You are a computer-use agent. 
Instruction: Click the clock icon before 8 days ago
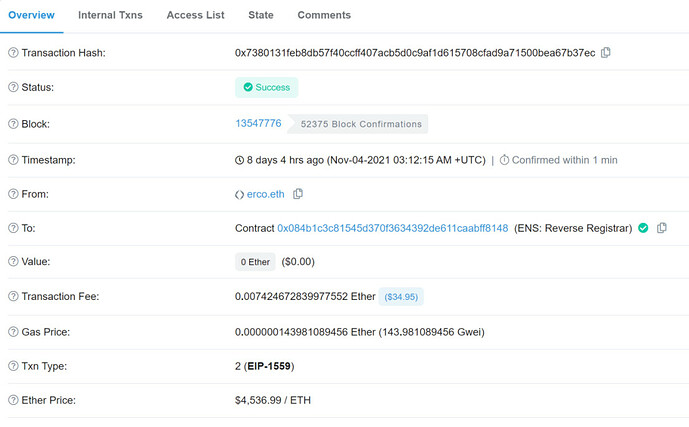239,160
